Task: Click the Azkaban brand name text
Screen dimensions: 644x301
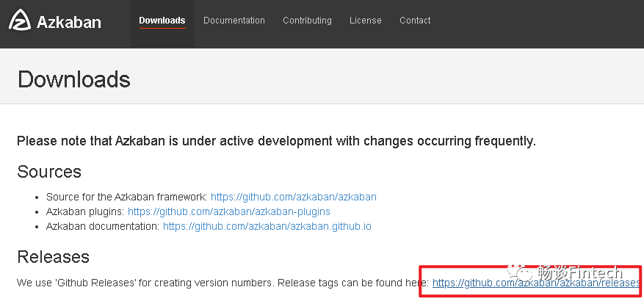Action: click(68, 22)
